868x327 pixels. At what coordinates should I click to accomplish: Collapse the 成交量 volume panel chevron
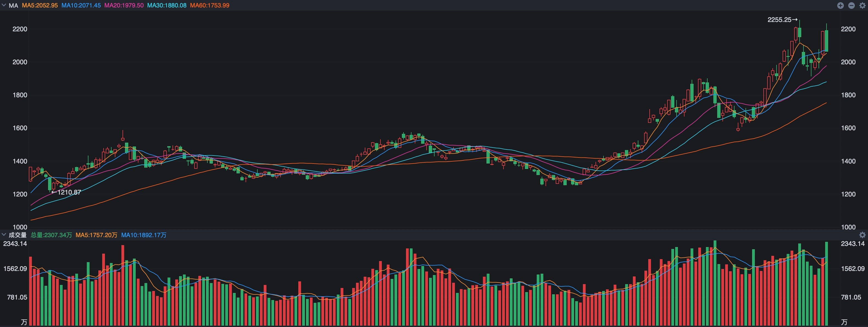pyautogui.click(x=4, y=235)
